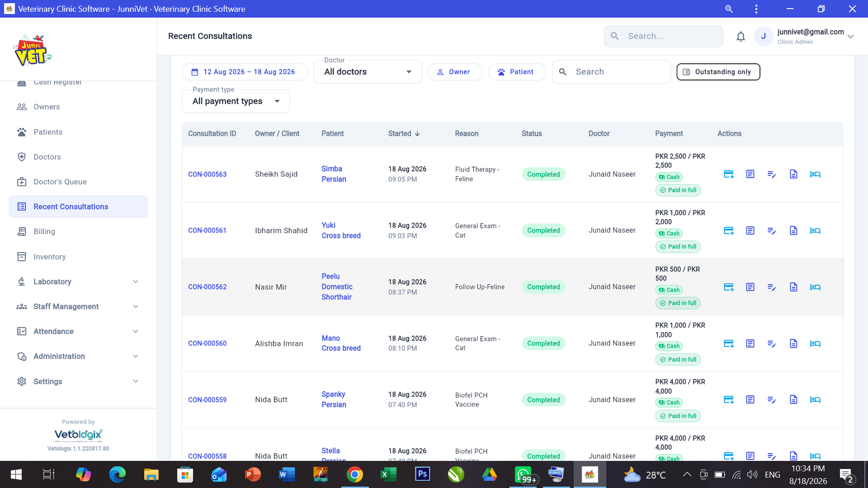Click add-payment card icon for CON-000560
The image size is (868, 488).
(729, 343)
